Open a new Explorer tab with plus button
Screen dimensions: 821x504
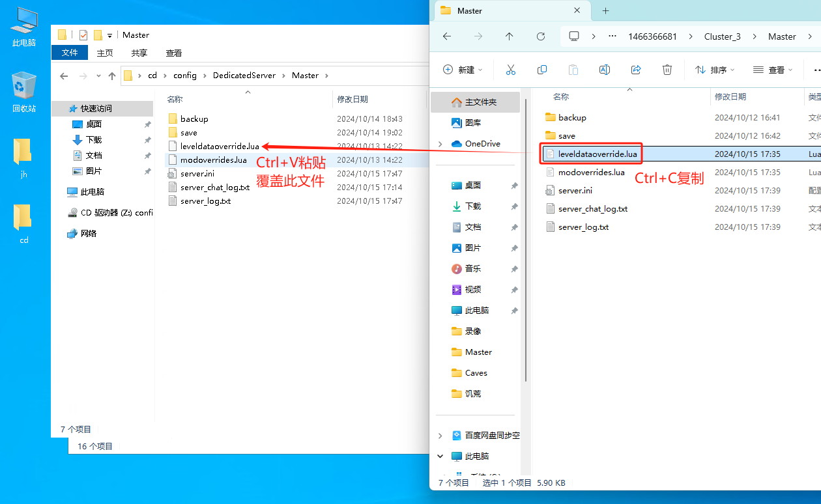[x=605, y=10]
